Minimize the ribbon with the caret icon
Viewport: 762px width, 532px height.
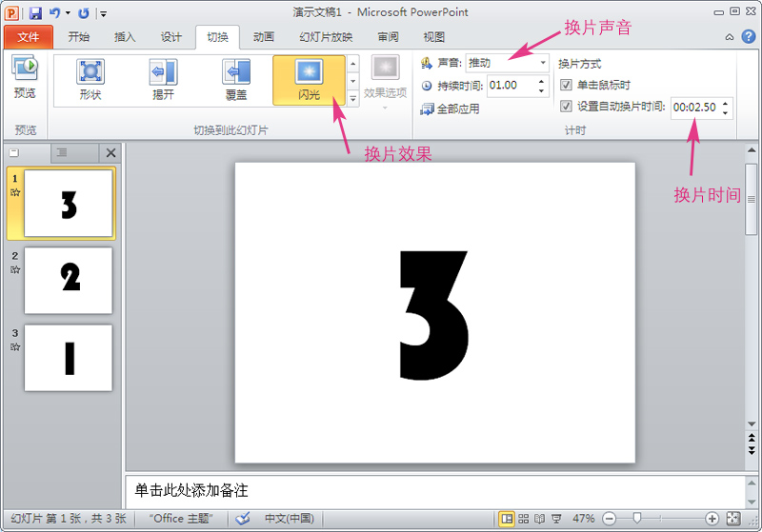pos(730,37)
